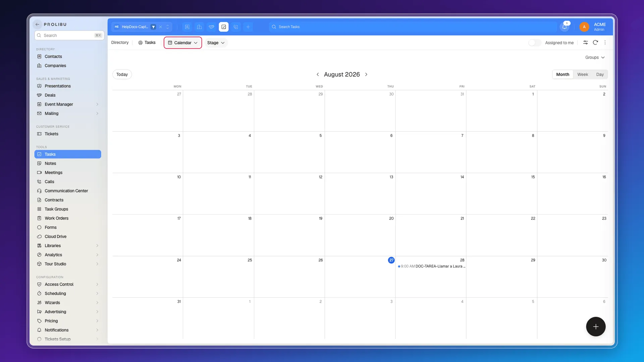Viewport: 644px width, 362px height.
Task: Switch calendar to Day view
Action: 600,74
